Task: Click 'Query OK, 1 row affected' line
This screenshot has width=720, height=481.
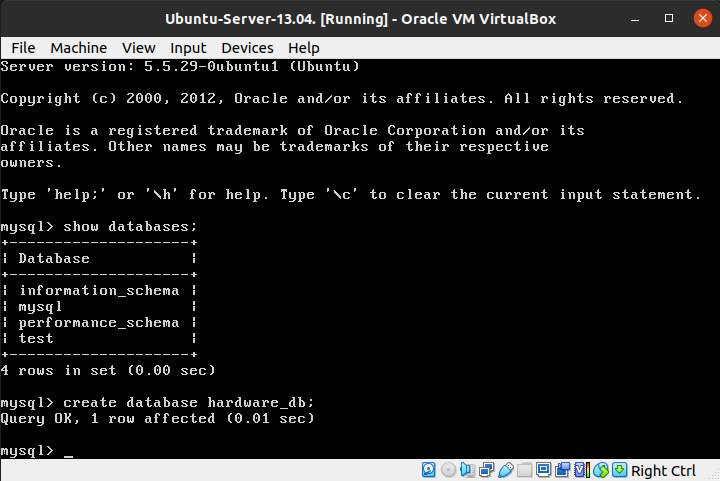Action: point(158,419)
